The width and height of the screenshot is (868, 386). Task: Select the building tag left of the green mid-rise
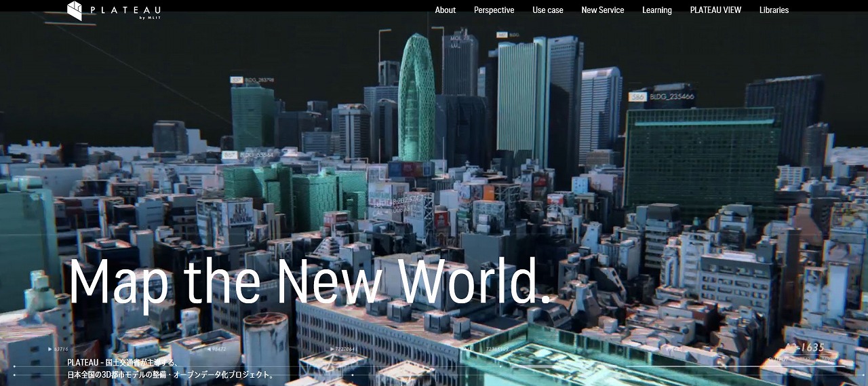tap(248, 155)
